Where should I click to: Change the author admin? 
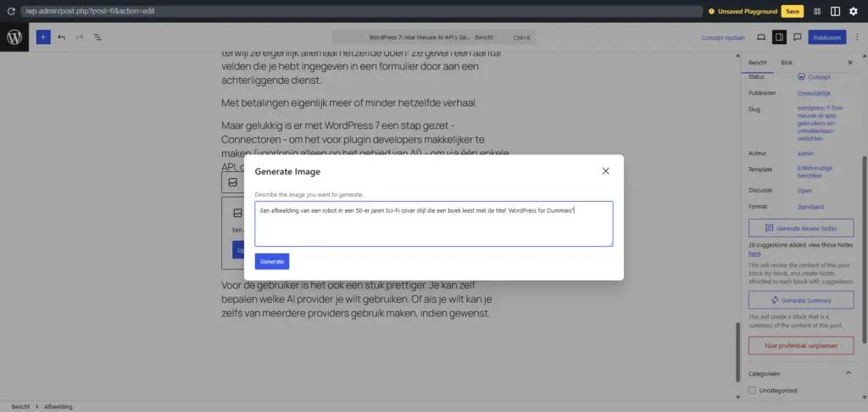805,153
